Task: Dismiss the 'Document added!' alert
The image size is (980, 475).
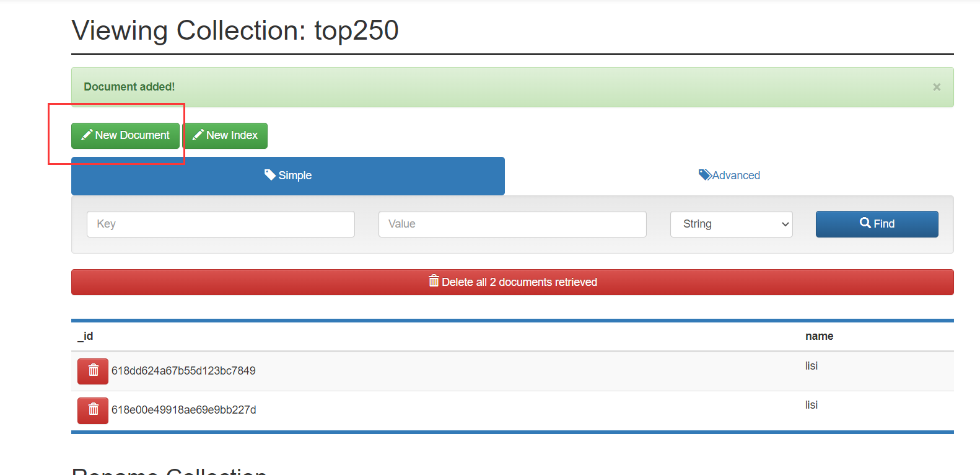Action: (937, 87)
